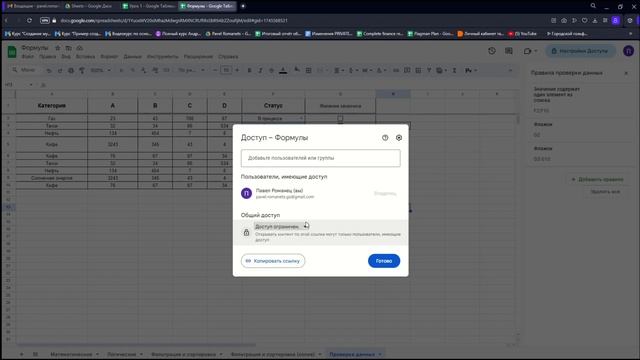Screen dimensions: 640x360
Task: Open the all sheets list icon
Action: click(35, 354)
